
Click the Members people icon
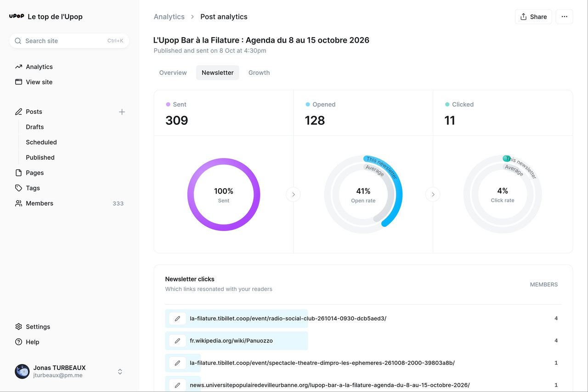[x=18, y=203]
